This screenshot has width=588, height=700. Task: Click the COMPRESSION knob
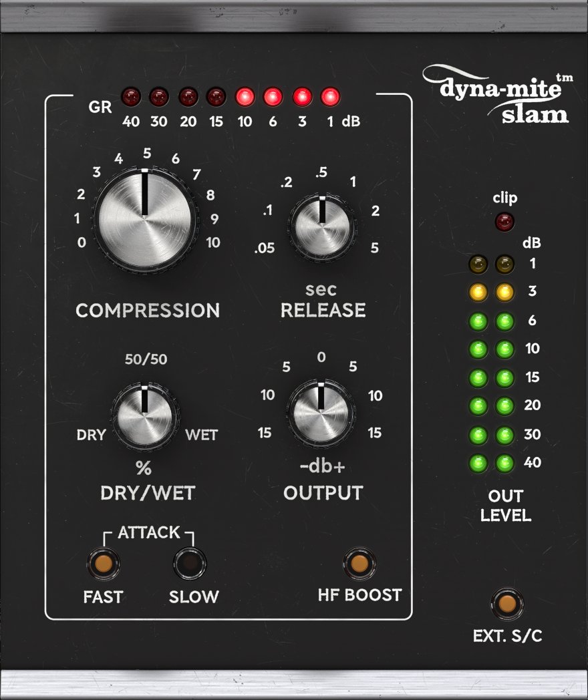coord(144,220)
